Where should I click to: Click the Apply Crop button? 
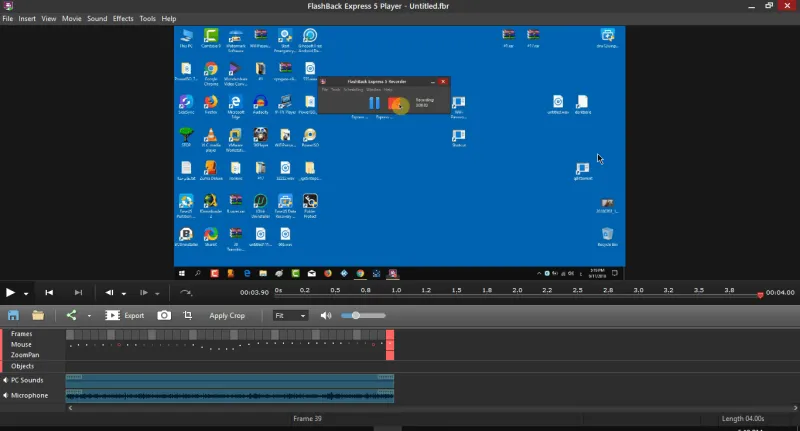pos(227,315)
